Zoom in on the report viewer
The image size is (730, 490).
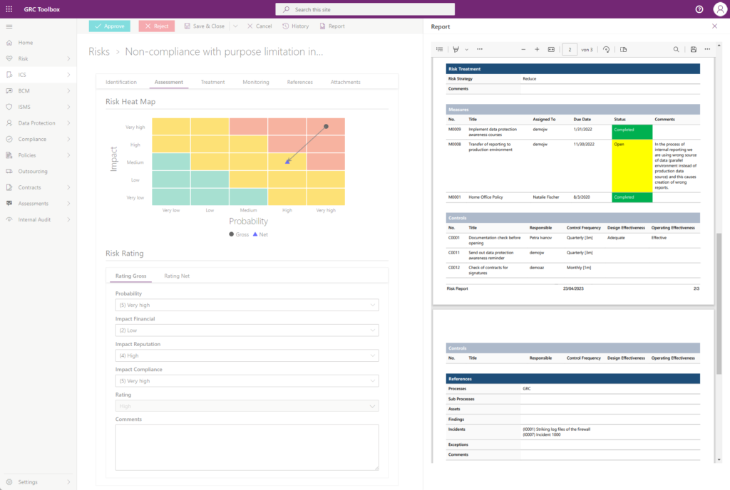click(537, 49)
